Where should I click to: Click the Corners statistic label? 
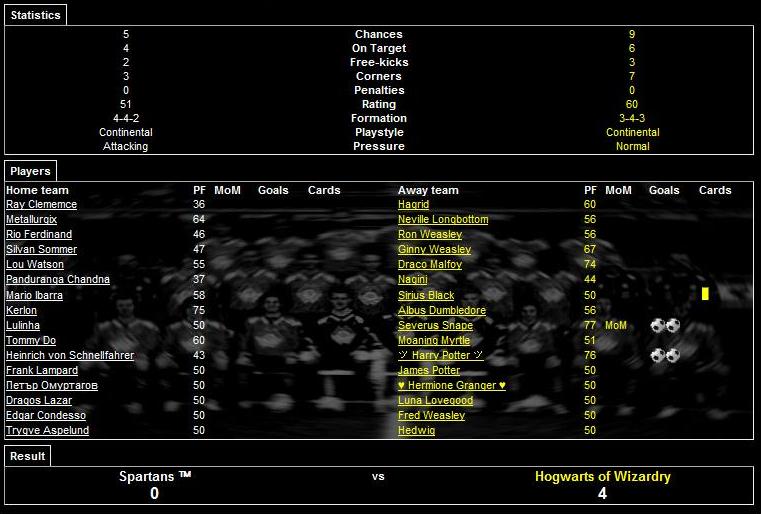(379, 77)
